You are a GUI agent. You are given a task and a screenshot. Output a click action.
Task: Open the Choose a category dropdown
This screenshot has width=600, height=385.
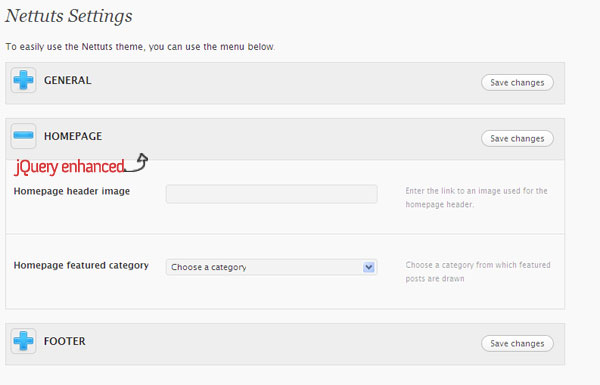point(272,267)
